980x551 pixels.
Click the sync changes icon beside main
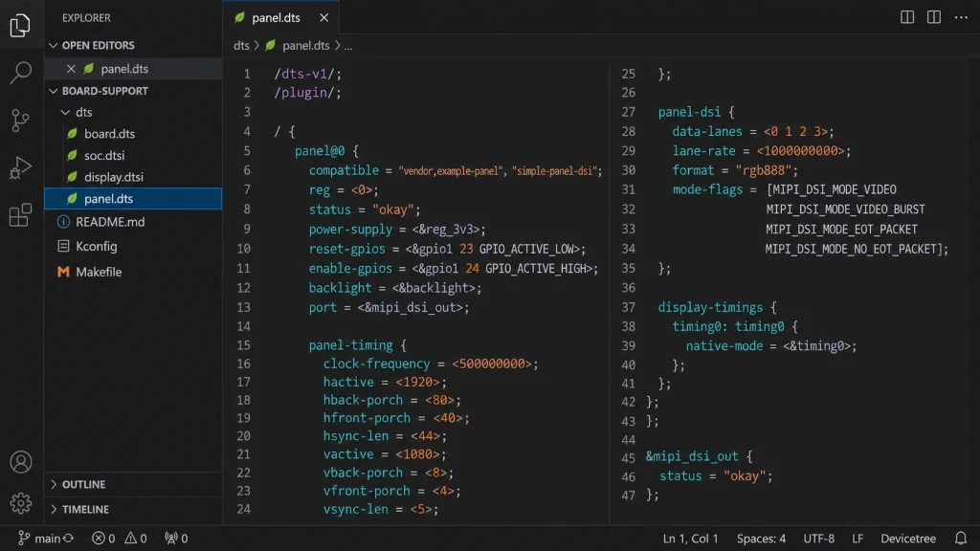pos(69,538)
